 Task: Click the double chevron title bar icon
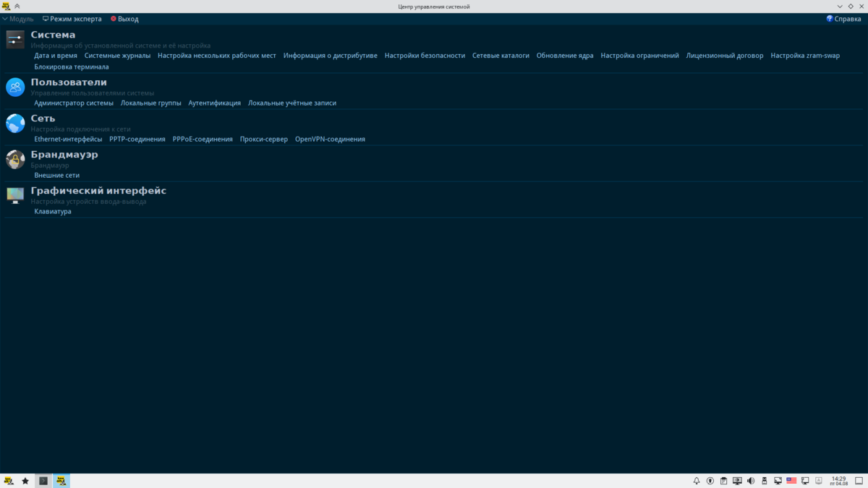(17, 7)
